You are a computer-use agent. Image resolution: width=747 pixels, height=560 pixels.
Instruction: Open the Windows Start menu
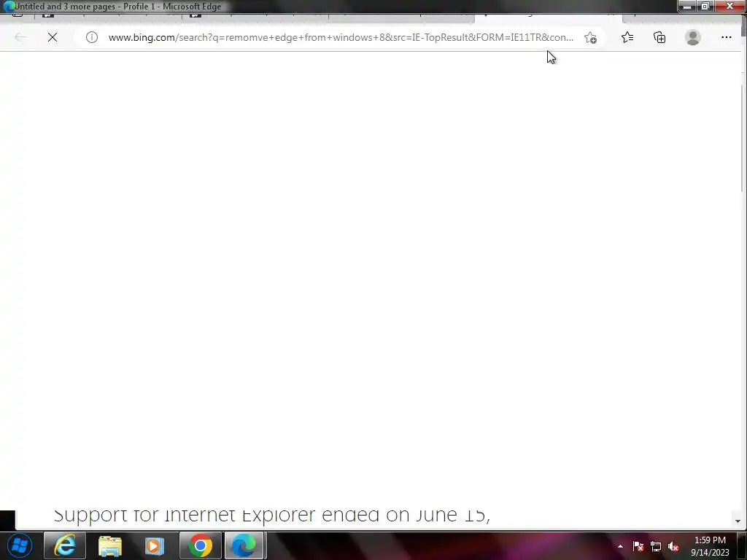click(x=20, y=545)
